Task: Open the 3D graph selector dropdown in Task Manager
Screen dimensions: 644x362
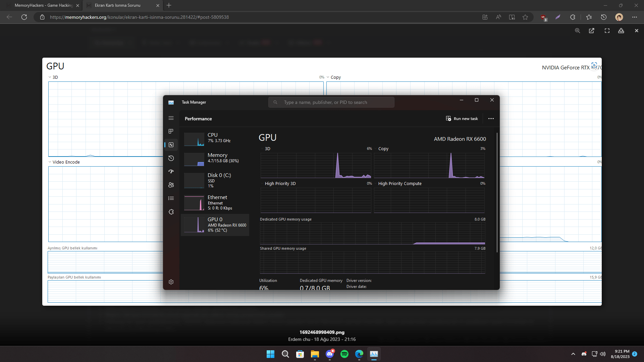Action: click(x=265, y=148)
